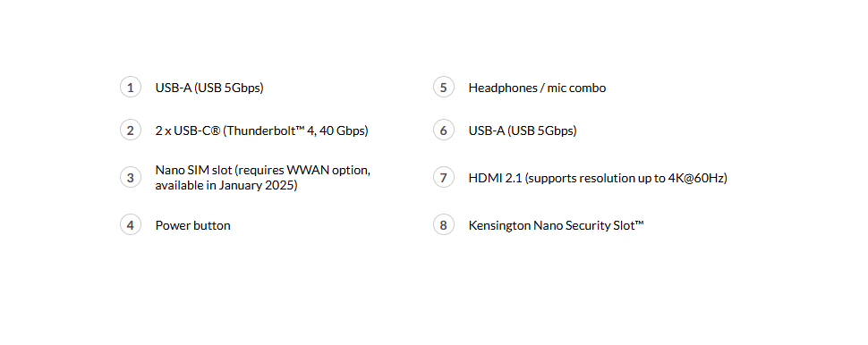The width and height of the screenshot is (868, 345).
Task: Select the number 4 circle badge
Action: pyautogui.click(x=130, y=225)
